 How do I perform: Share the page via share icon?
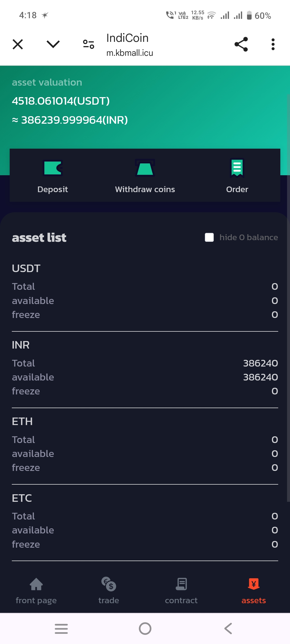(x=241, y=44)
